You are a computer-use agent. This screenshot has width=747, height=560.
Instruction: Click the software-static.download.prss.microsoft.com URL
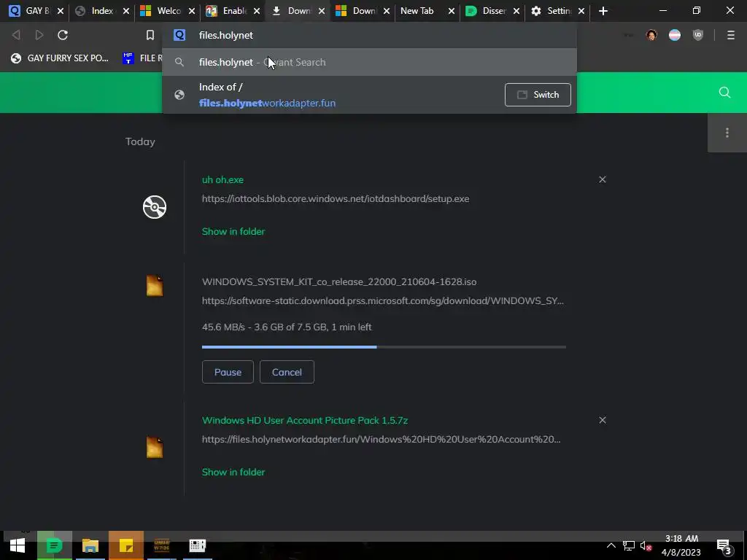[382, 300]
